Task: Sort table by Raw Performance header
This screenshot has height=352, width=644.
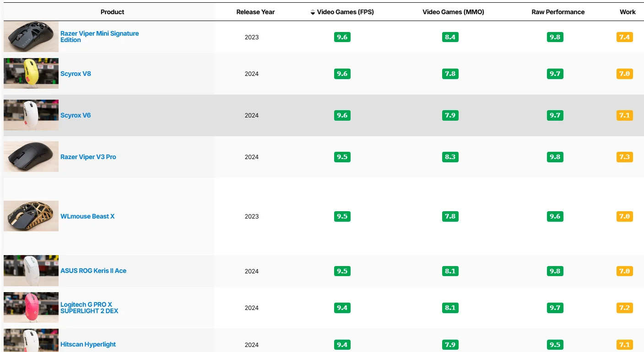Action: point(558,12)
